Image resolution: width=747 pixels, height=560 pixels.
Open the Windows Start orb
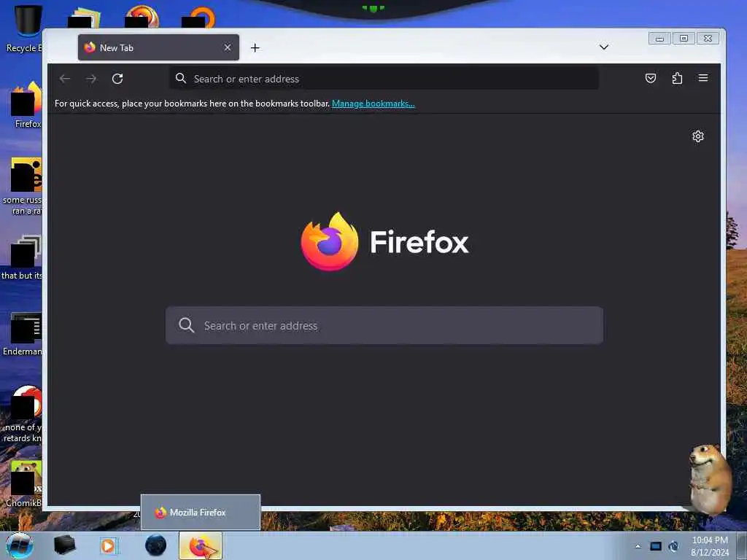coord(20,545)
